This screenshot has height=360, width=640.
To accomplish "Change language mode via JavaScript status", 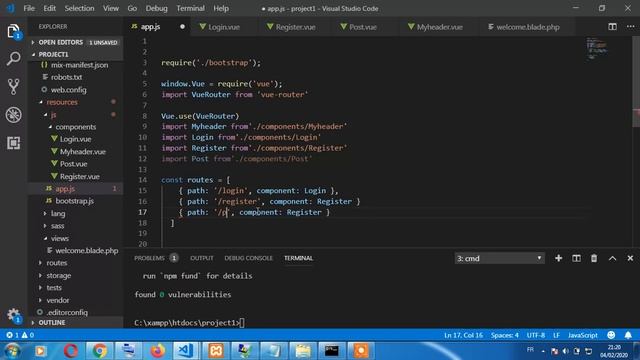I will (582, 335).
